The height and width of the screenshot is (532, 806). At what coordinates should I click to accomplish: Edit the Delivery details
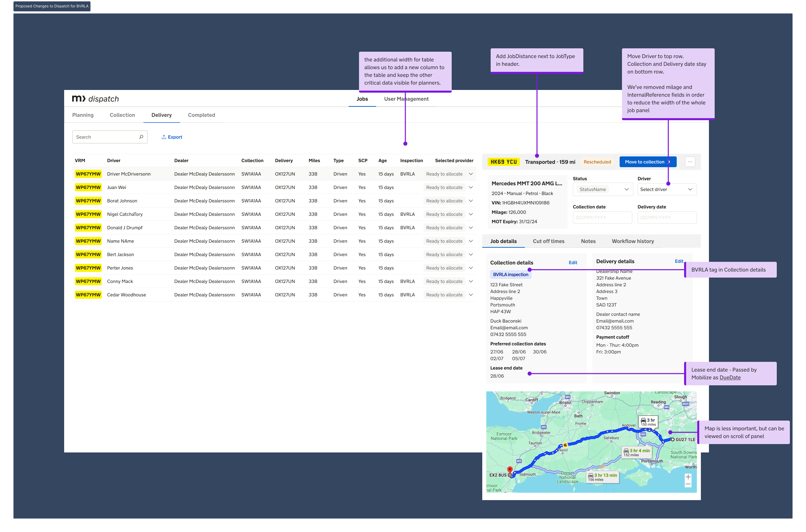coord(679,261)
